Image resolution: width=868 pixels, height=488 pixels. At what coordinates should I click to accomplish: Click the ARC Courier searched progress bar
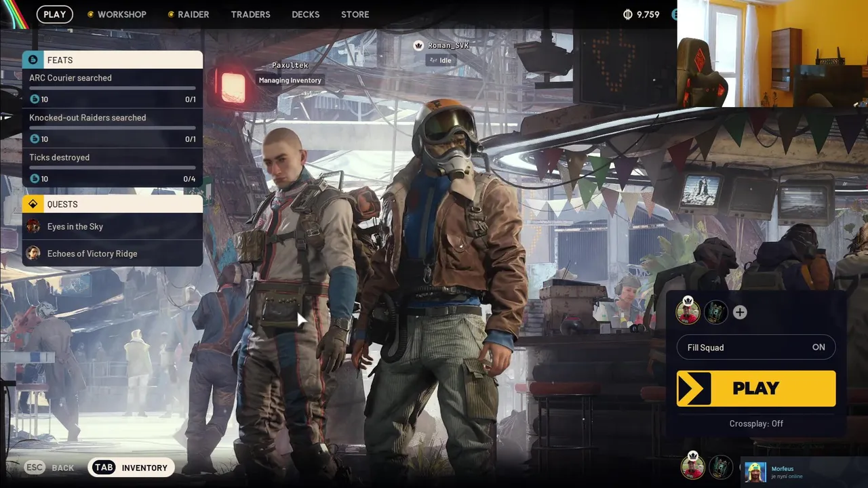pos(113,88)
